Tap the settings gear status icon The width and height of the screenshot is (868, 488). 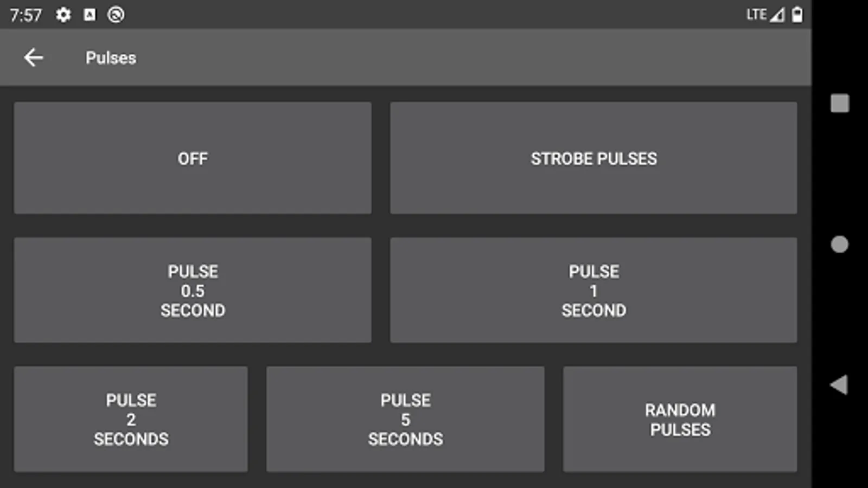click(63, 15)
